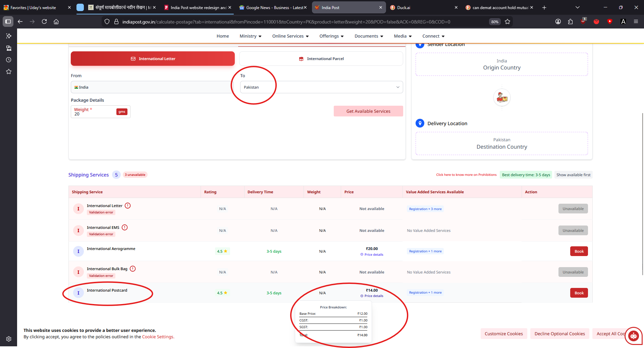The image size is (644, 348).
Task: Click the browser reload icon
Action: pos(44,21)
